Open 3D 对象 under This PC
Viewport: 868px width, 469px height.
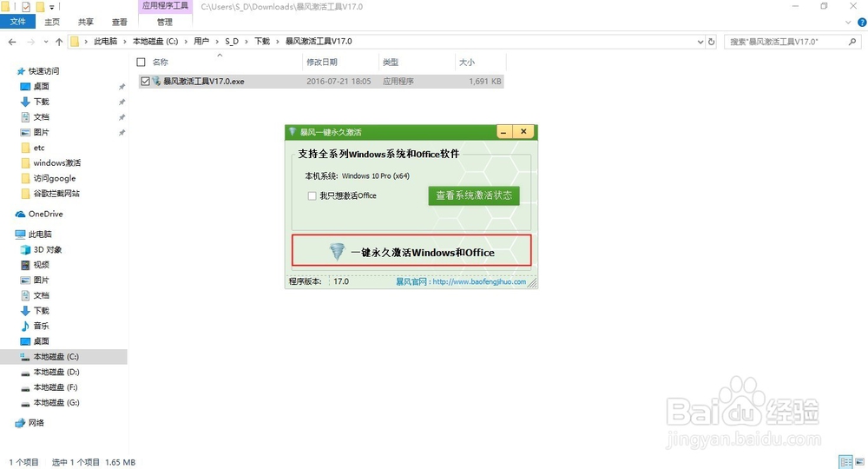pos(48,250)
